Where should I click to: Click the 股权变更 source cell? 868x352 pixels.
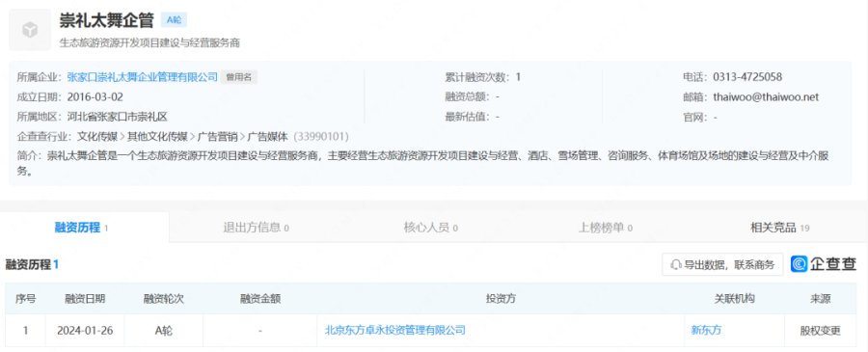tap(820, 331)
